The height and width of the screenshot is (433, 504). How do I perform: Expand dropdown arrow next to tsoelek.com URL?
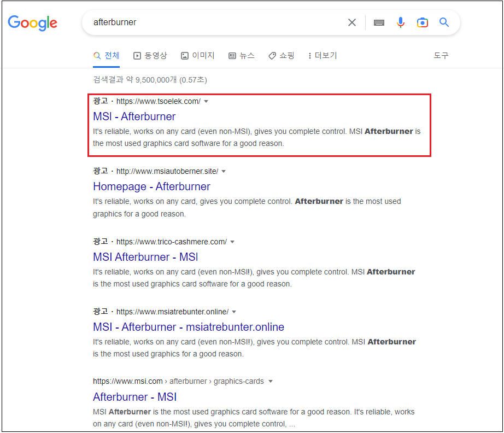(207, 102)
